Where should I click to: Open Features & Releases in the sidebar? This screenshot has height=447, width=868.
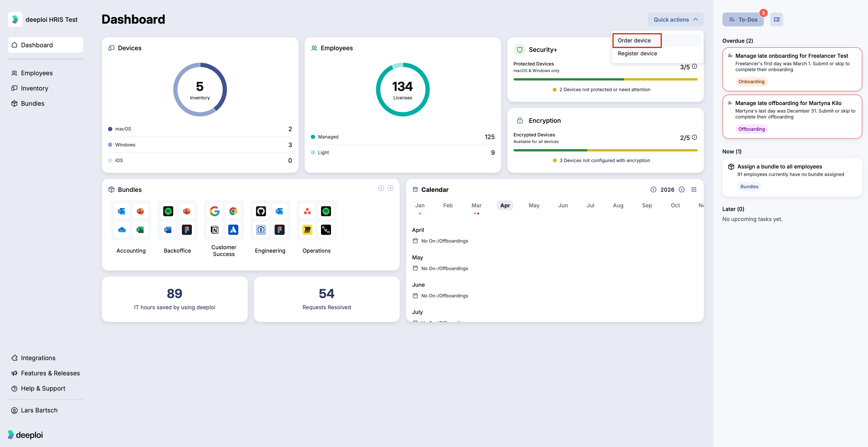coord(45,373)
